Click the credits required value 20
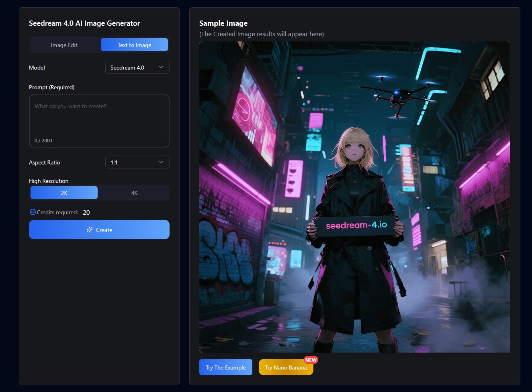Viewport: 532px width, 392px height. tap(86, 213)
